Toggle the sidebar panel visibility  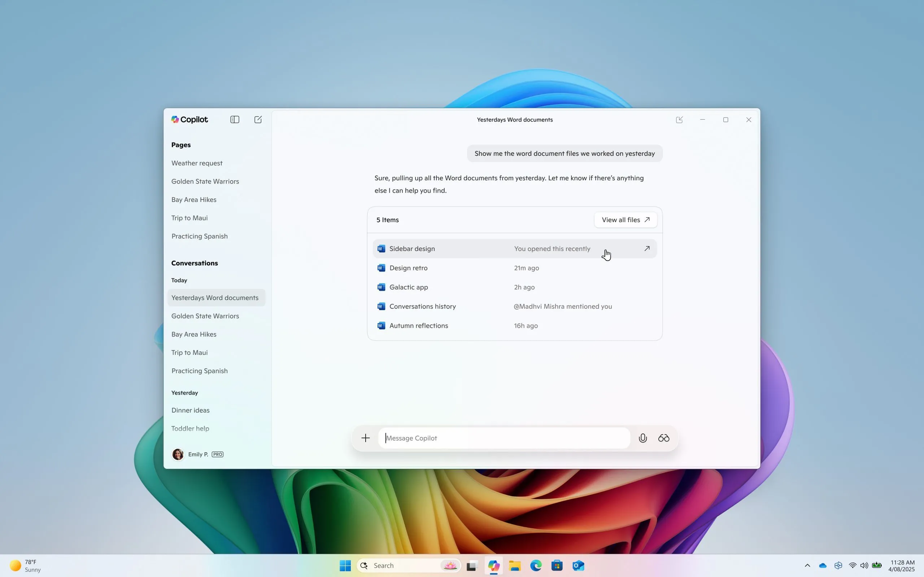coord(235,119)
